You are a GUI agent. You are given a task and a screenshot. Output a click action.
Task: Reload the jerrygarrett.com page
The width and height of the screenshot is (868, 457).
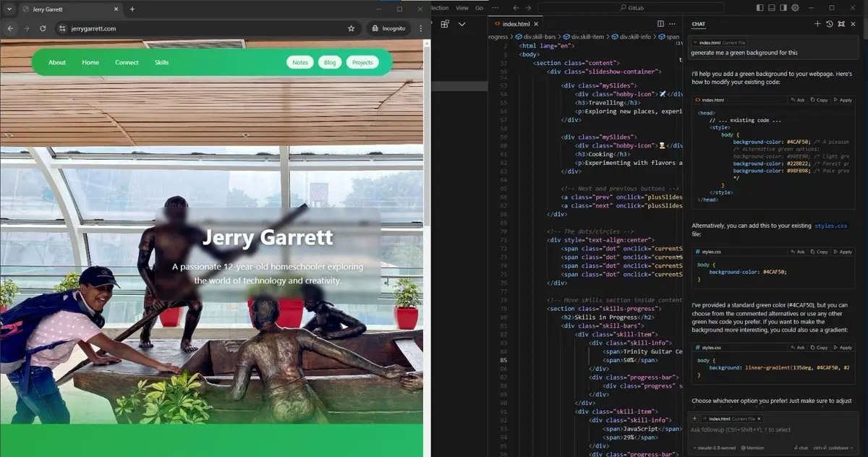point(43,28)
